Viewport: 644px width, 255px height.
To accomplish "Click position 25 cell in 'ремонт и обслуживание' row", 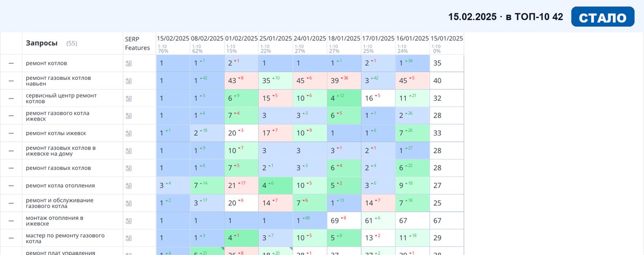I will (447, 204).
